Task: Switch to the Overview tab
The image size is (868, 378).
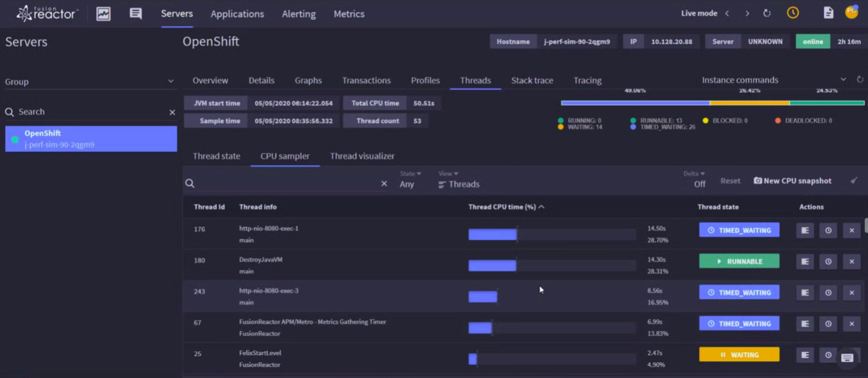Action: point(210,81)
